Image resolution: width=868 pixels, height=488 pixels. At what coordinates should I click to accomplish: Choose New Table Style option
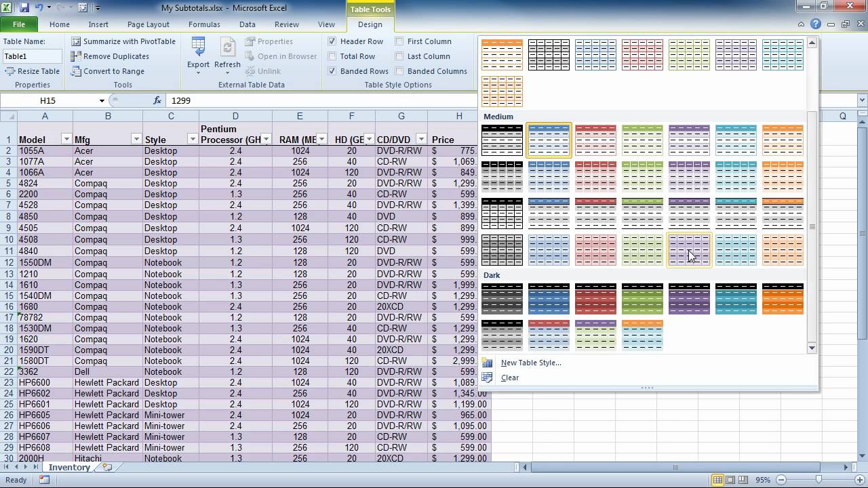pos(530,363)
